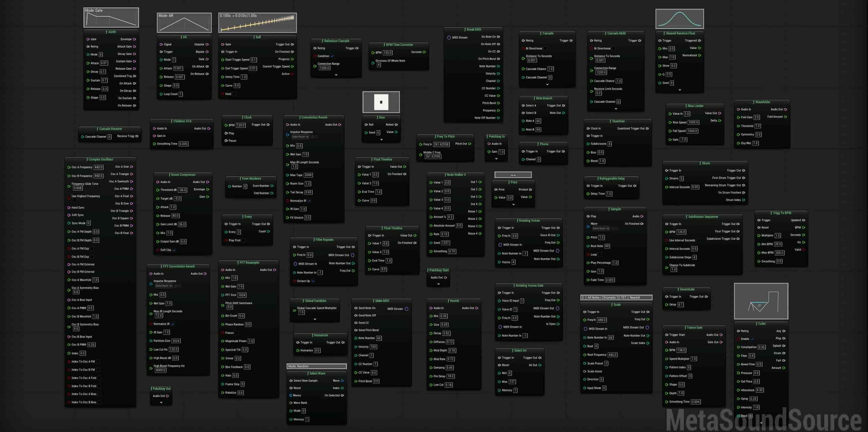The image size is (868, 432).
Task: Click the AR mode envelope preview
Action: click(x=184, y=23)
